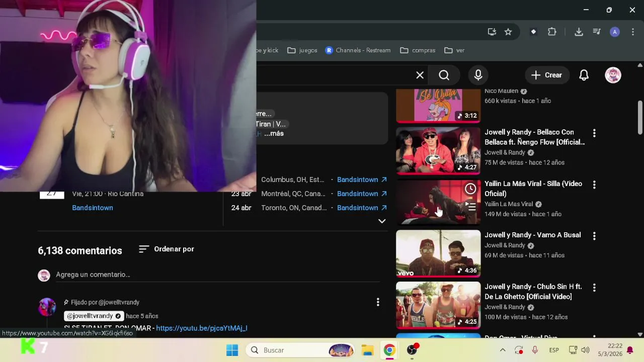Click the install app icon in address bar
This screenshot has height=362, width=644.
(492, 32)
